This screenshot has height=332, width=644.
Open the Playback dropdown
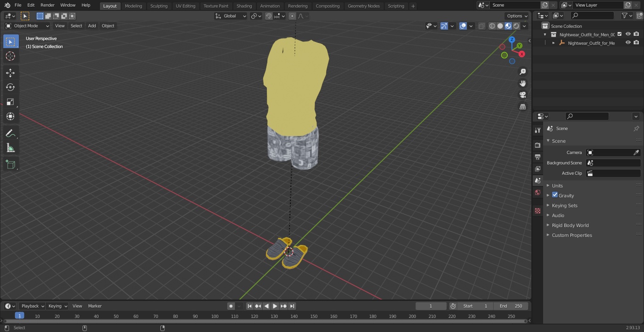tap(32, 306)
